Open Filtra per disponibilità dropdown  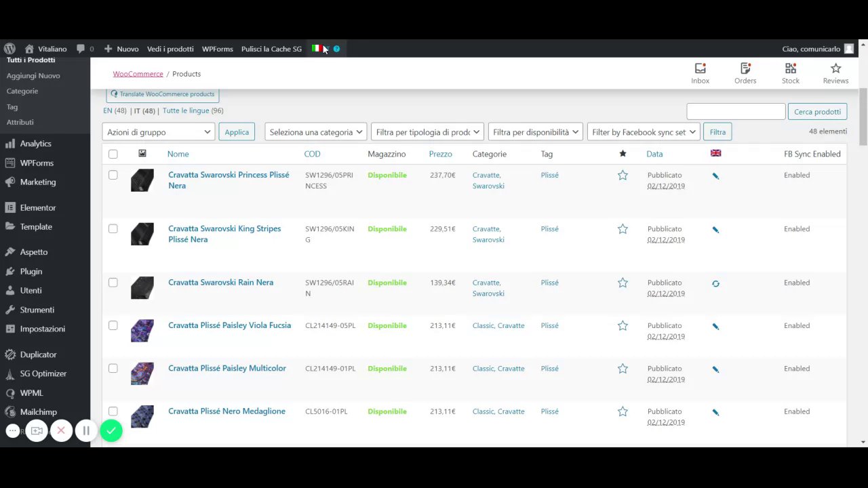point(535,132)
